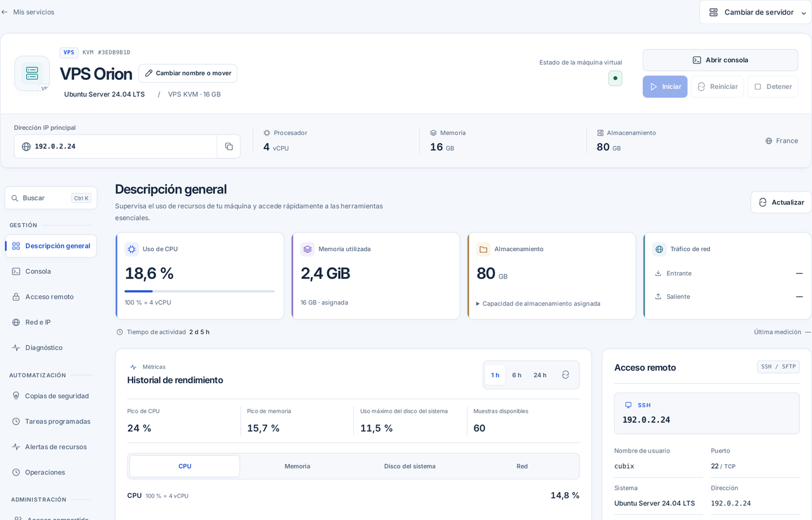Image resolution: width=812 pixels, height=520 pixels.
Task: Switch to the Memoria metrics tab
Action: [298, 466]
